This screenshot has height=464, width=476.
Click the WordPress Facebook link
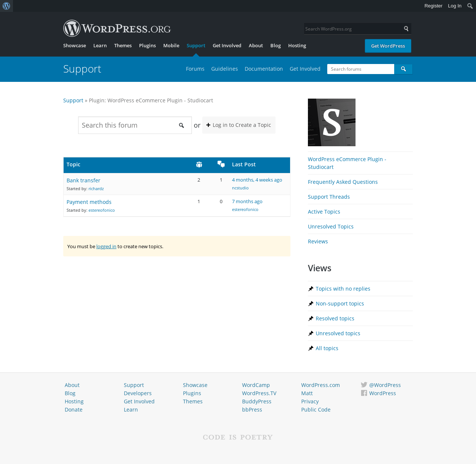[x=382, y=393]
